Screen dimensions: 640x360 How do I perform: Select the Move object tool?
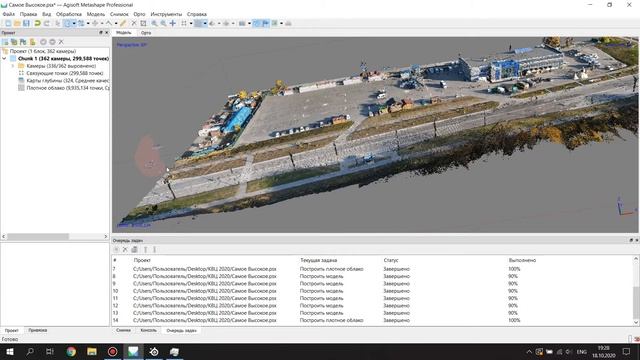click(95, 24)
